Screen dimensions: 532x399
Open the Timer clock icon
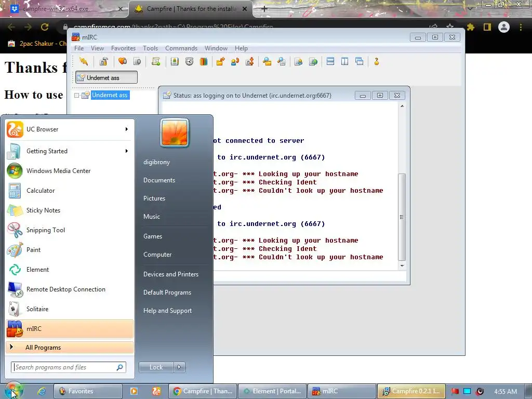189,61
